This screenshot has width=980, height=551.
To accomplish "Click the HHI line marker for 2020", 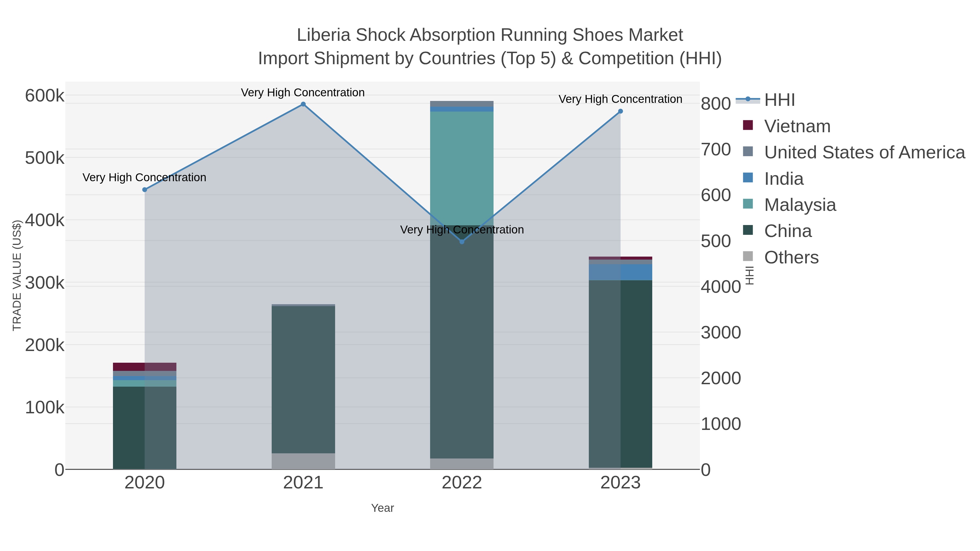I will [145, 190].
